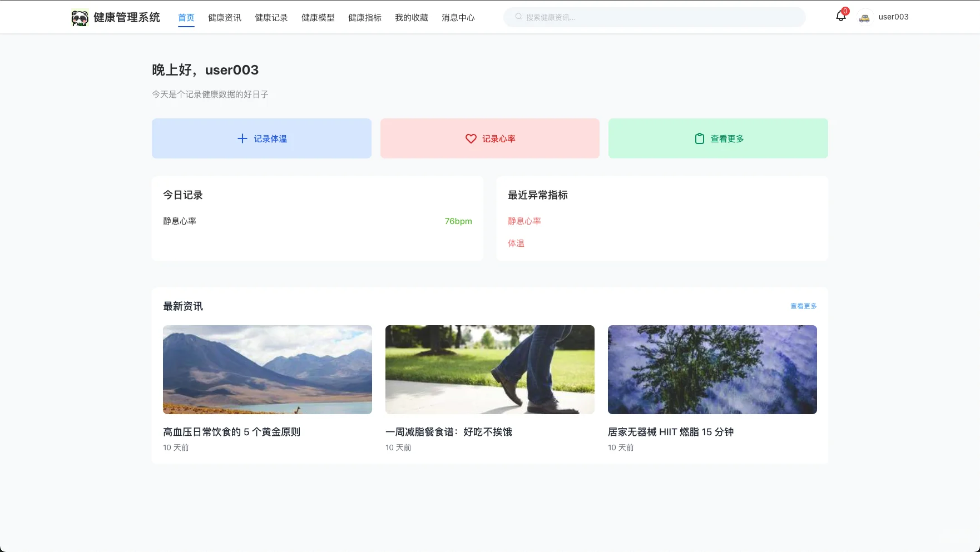
Task: Open the 查看更多 link for latest news
Action: pos(803,306)
